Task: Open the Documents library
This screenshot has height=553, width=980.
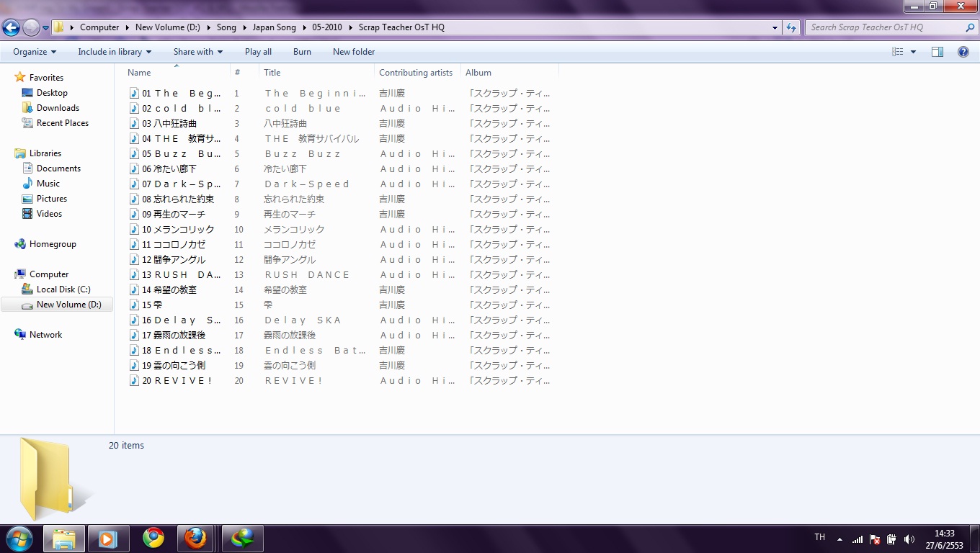Action: click(58, 168)
